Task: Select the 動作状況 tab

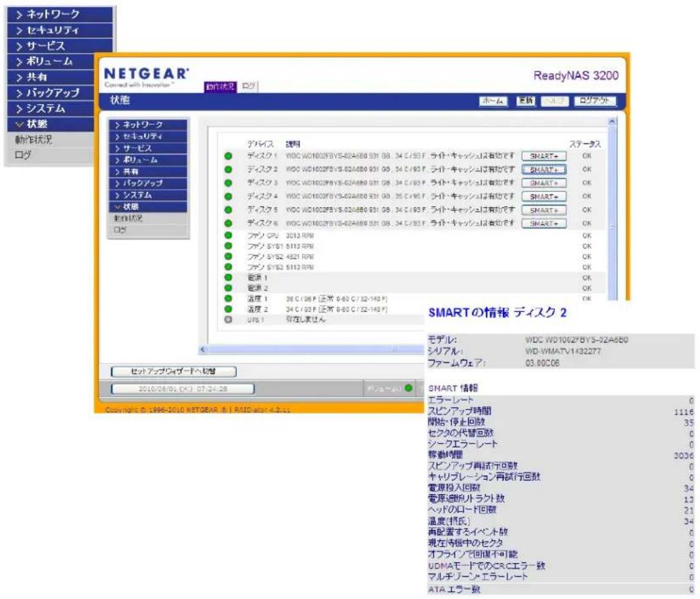Action: point(220,86)
